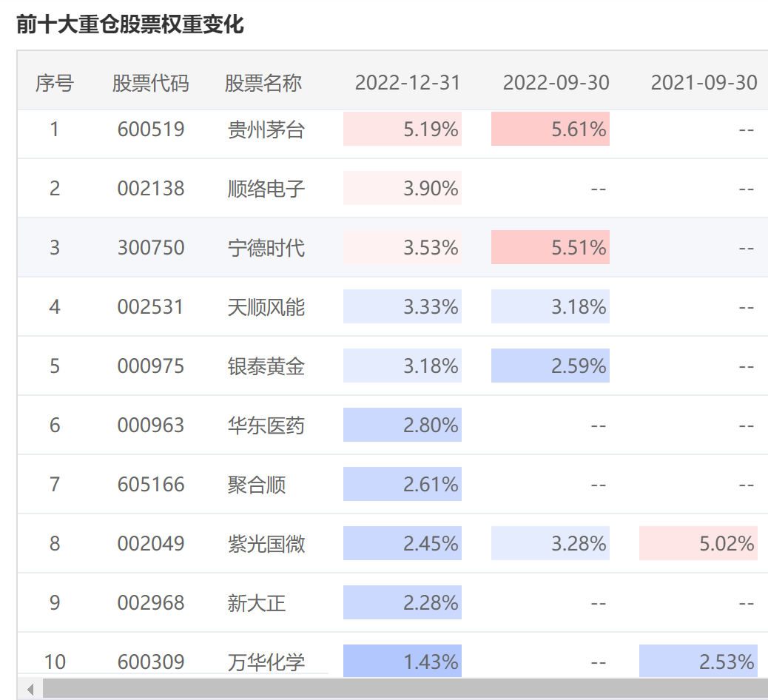Screen dimensions: 768x700
Task: Click row number 2 beside 002138
Action: click(54, 189)
